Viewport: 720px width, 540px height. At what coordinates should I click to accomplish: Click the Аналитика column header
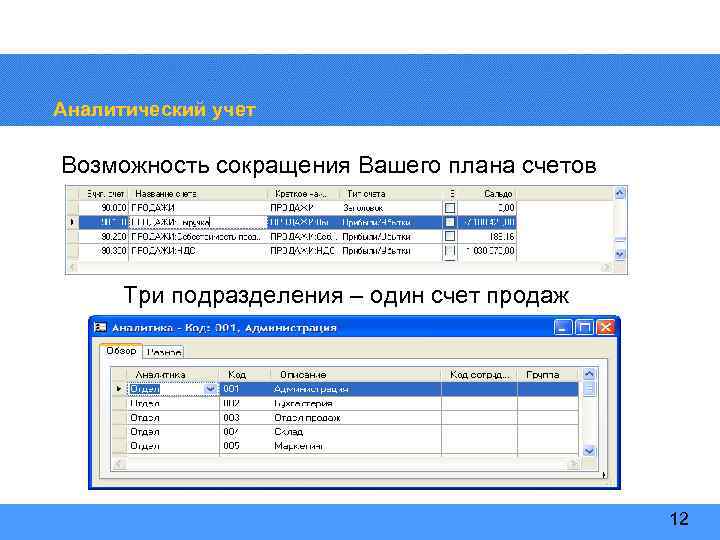(x=173, y=375)
